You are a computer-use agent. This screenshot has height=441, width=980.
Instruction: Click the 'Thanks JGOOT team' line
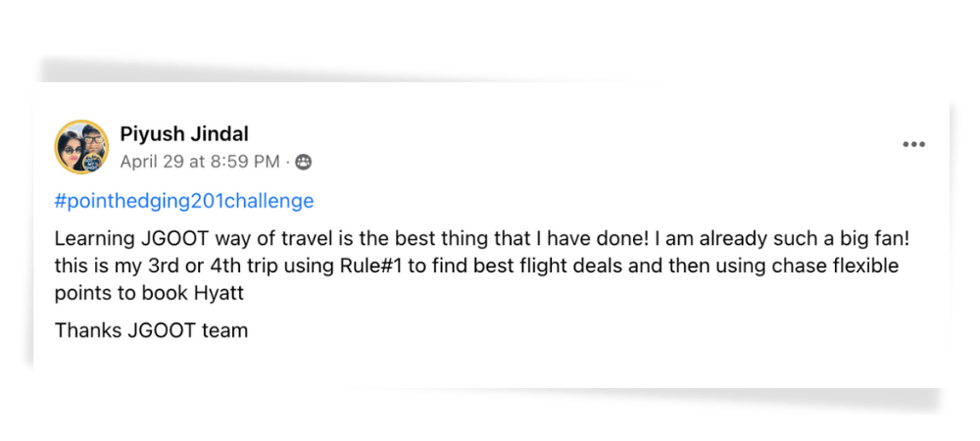(x=151, y=331)
